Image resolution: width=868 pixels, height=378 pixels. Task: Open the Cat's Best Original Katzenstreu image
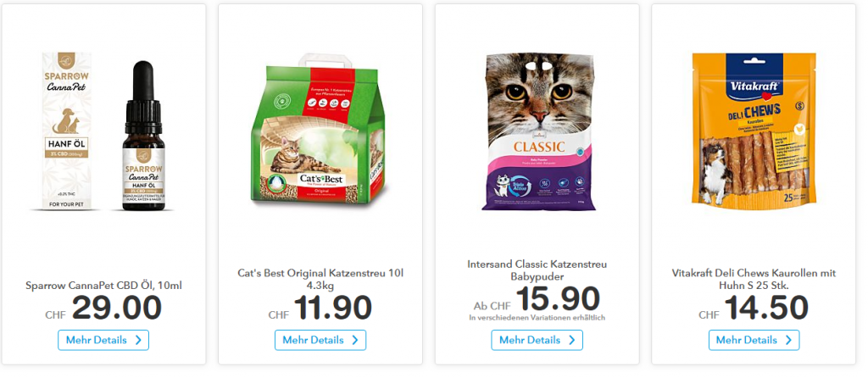320,131
